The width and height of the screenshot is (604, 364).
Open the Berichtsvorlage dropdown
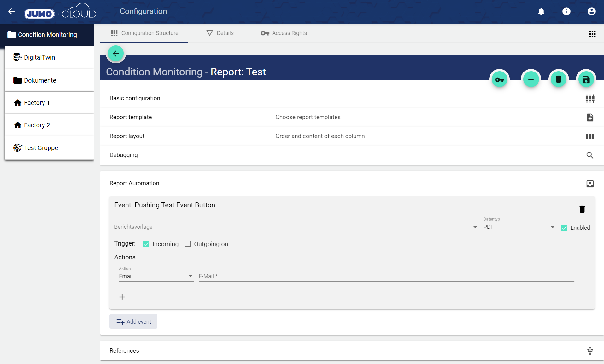[296, 227]
